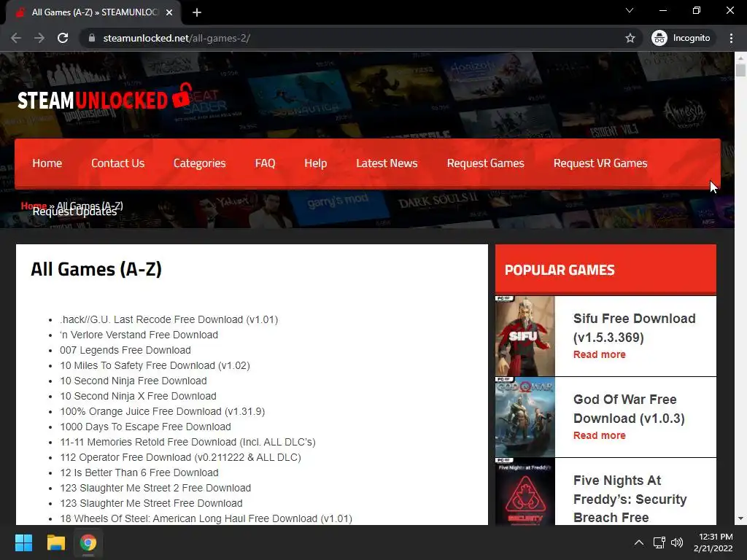Open Help menu item

coord(315,163)
